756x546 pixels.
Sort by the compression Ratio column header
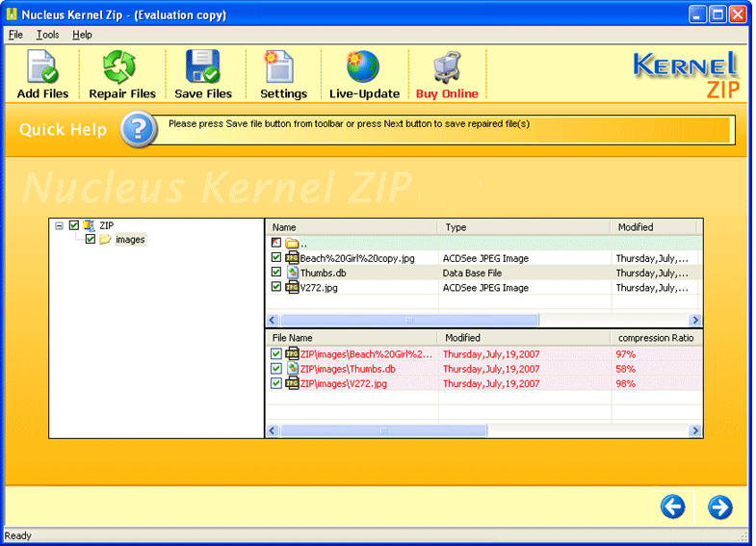656,338
